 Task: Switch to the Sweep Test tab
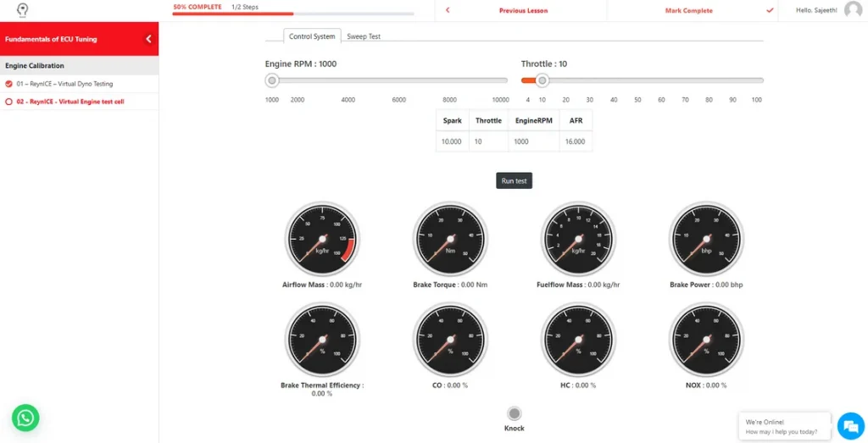[364, 36]
